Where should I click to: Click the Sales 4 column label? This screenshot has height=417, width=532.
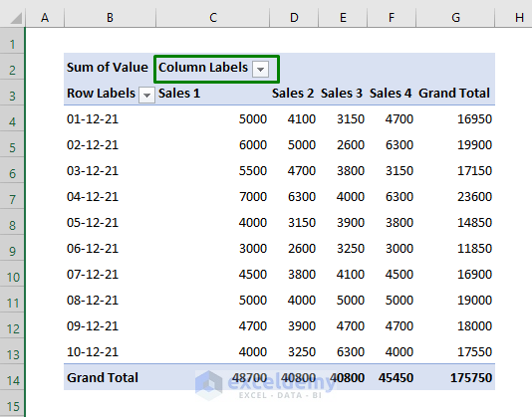(391, 94)
